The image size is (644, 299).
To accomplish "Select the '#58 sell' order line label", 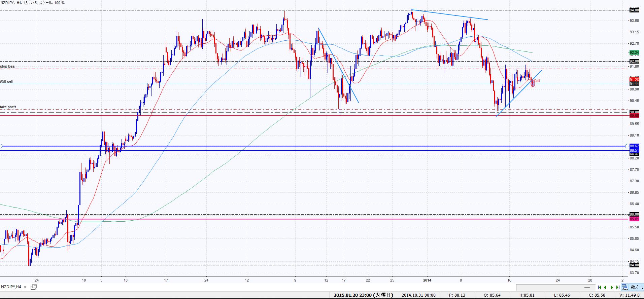I will coord(6,82).
